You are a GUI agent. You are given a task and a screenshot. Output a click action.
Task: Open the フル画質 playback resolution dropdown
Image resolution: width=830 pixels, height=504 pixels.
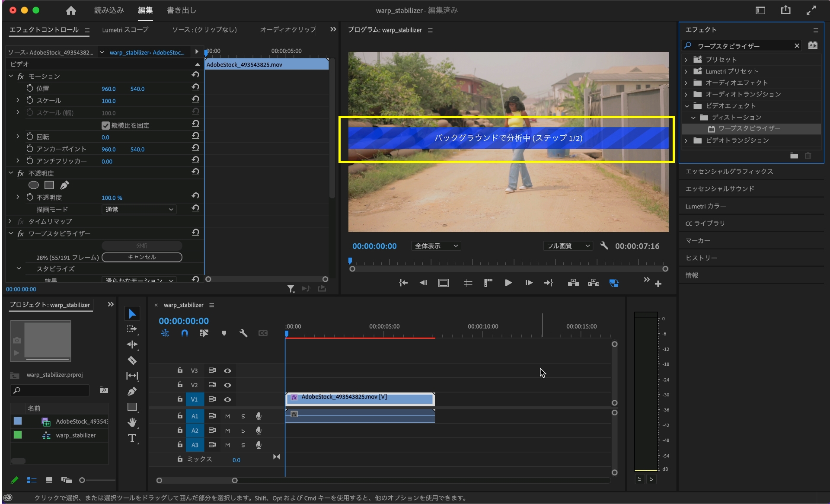click(x=568, y=246)
